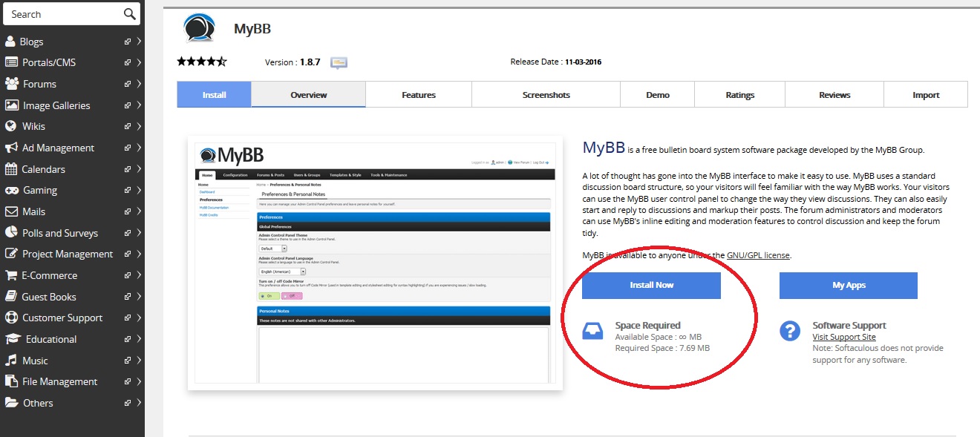980x437 pixels.
Task: Click the Image Galleries picture icon
Action: point(11,105)
